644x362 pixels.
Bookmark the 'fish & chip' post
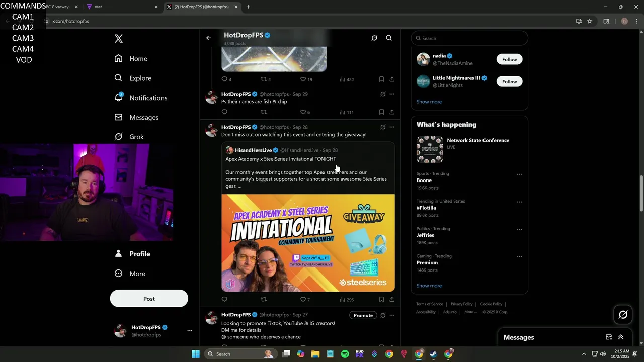click(x=381, y=112)
